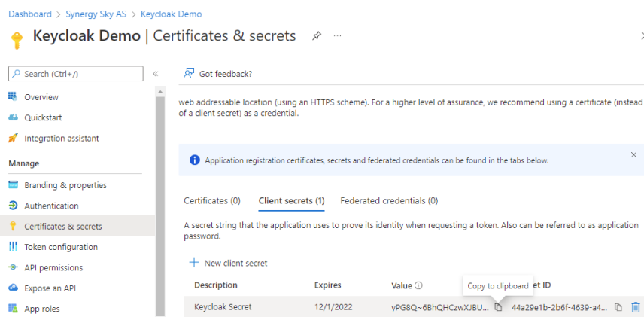Click the Expires column header
The image size is (644, 317).
point(328,285)
